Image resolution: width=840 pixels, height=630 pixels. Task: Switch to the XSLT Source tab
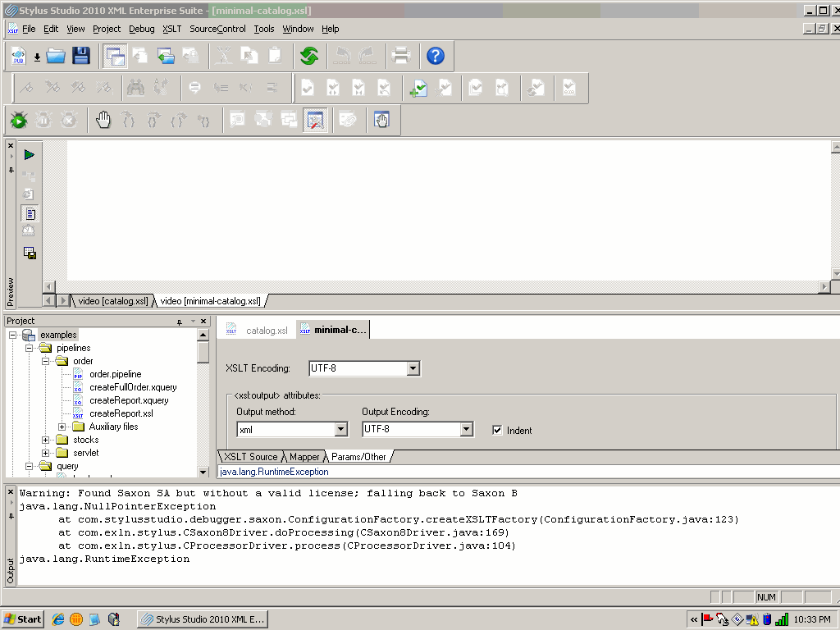(251, 457)
